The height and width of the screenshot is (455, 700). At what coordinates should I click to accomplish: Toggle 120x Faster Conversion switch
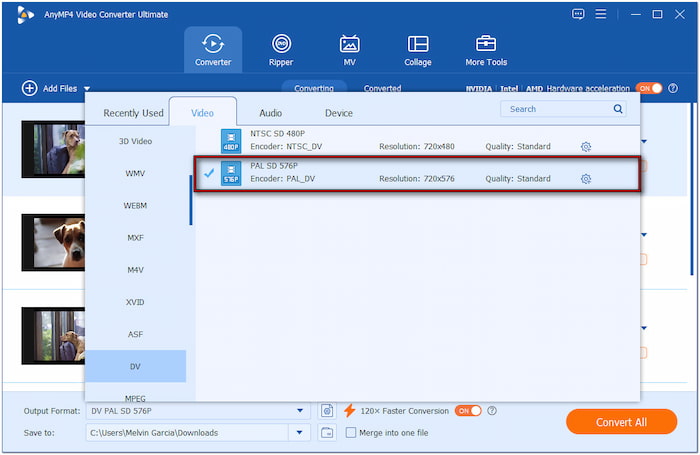click(x=468, y=411)
